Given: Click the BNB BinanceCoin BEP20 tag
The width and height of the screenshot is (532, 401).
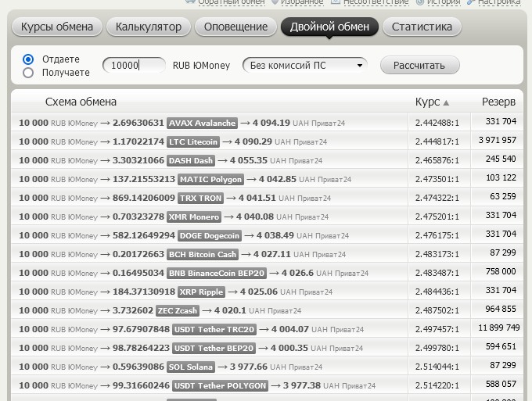Looking at the screenshot, I should 217,273.
